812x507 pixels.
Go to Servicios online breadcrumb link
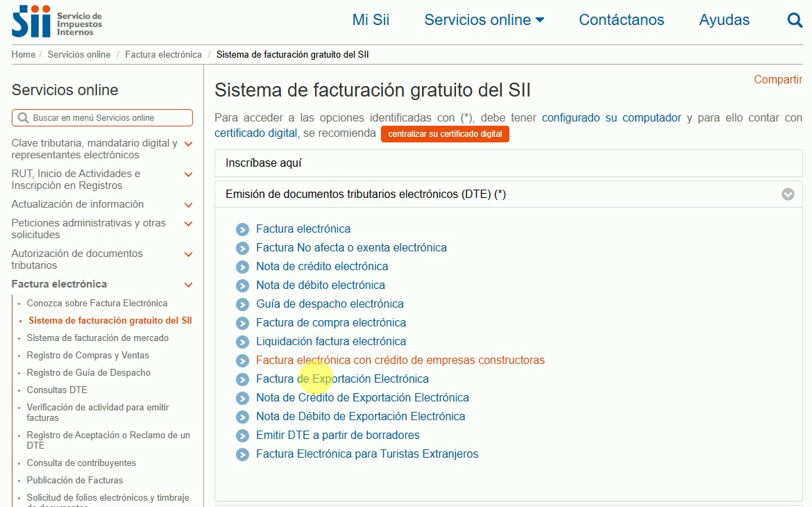pos(78,54)
